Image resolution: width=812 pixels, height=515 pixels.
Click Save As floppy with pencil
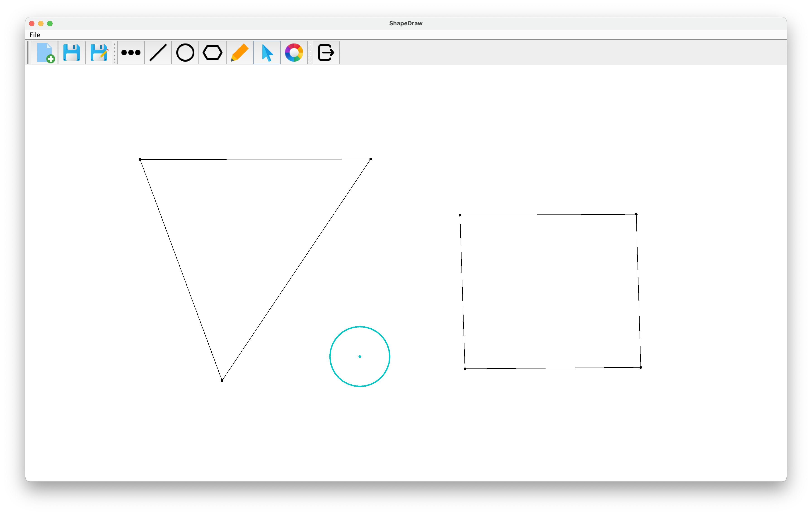[99, 53]
